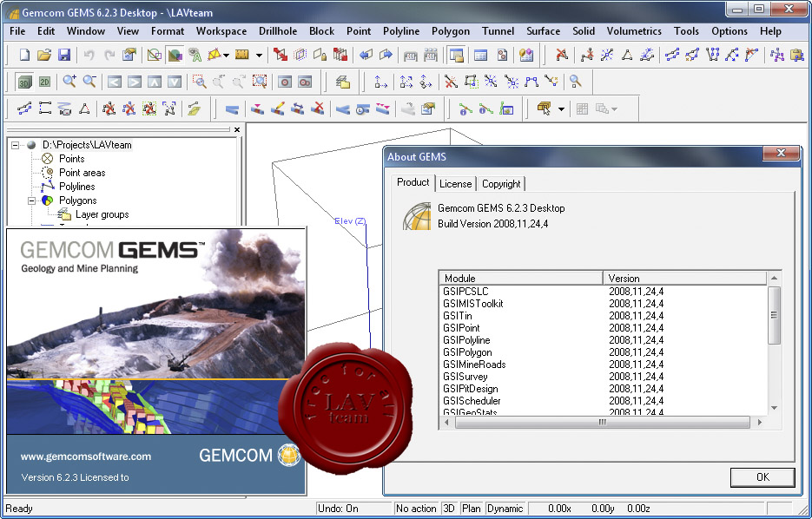The height and width of the screenshot is (519, 812).
Task: Click the magnifier query point icon
Action: 575,82
